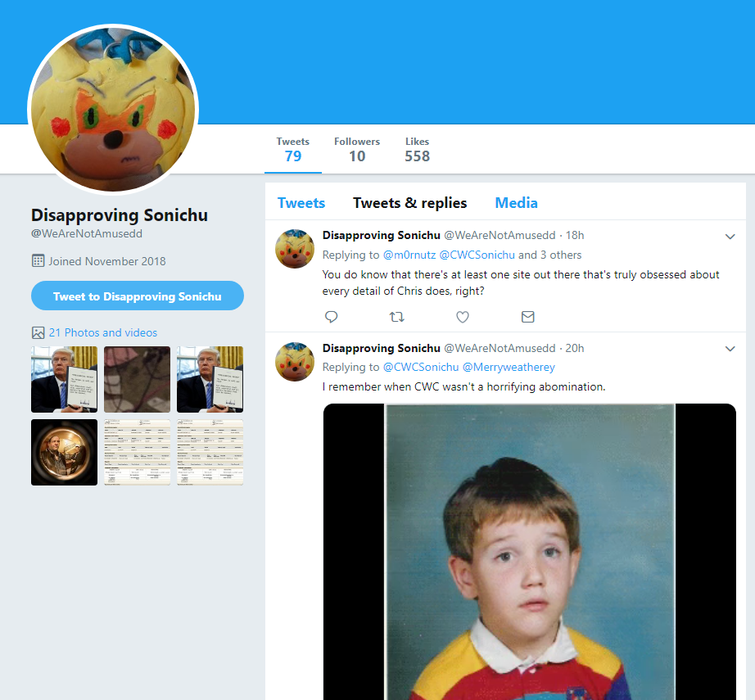
Task: Like the 18h tweet with heart icon
Action: [463, 317]
